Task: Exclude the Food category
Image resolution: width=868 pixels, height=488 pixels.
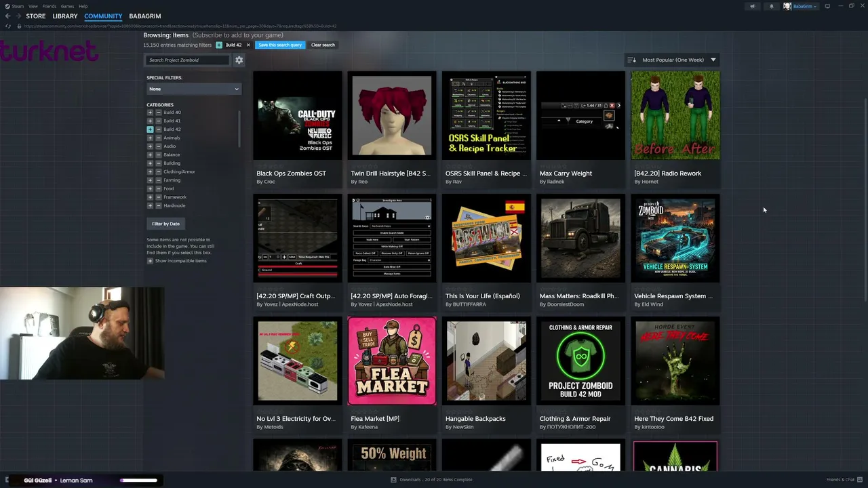Action: coord(159,188)
